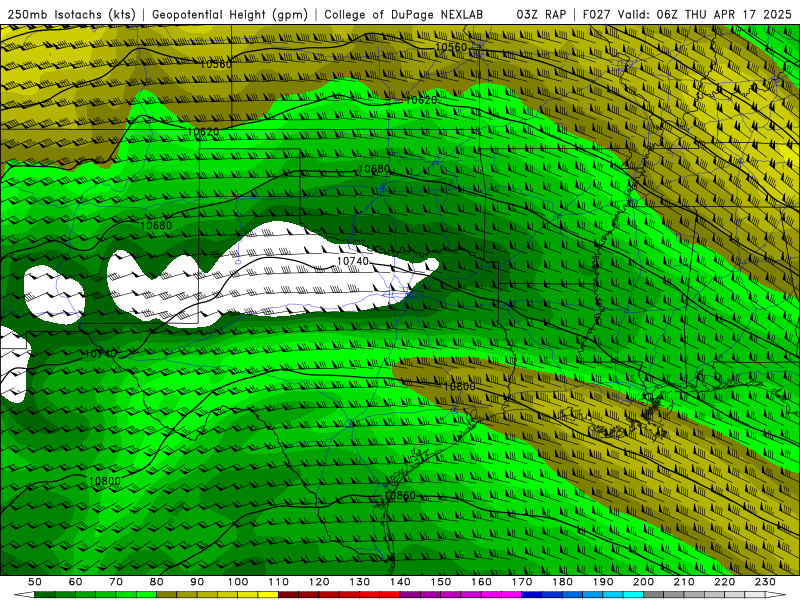Click colorbar value 220

[725, 582]
